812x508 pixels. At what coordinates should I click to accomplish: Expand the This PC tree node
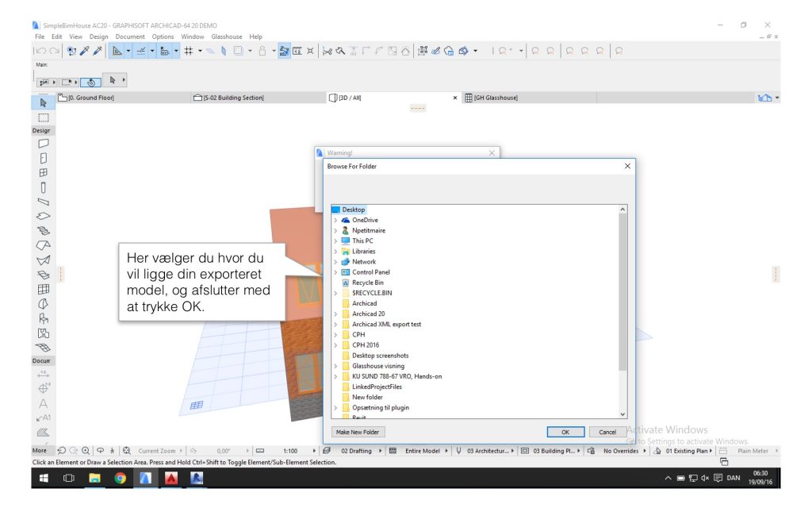(x=335, y=241)
